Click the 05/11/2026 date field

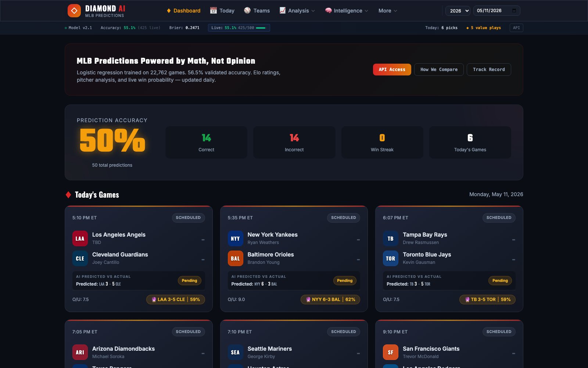(x=496, y=11)
